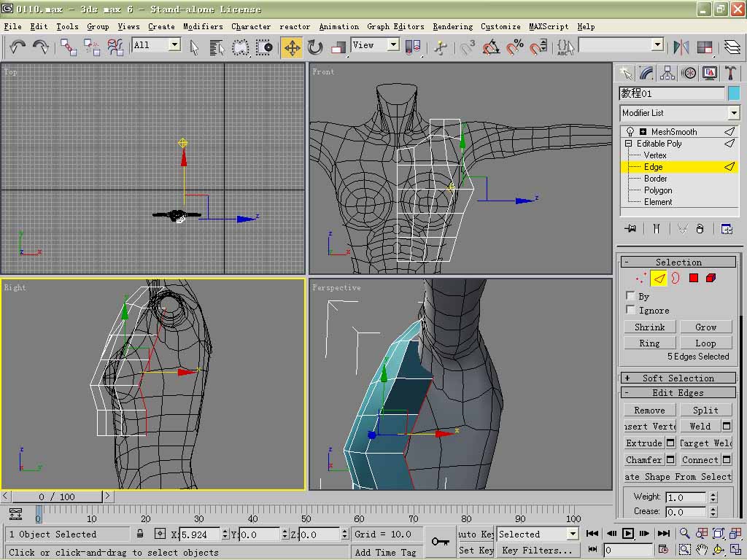Screen dimensions: 747x560
Task: Open the Rendering menu
Action: coord(452,27)
